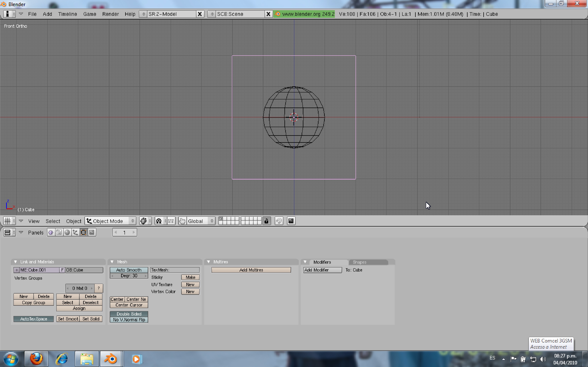
Task: Collapse the Multires panel triangle
Action: (x=208, y=262)
